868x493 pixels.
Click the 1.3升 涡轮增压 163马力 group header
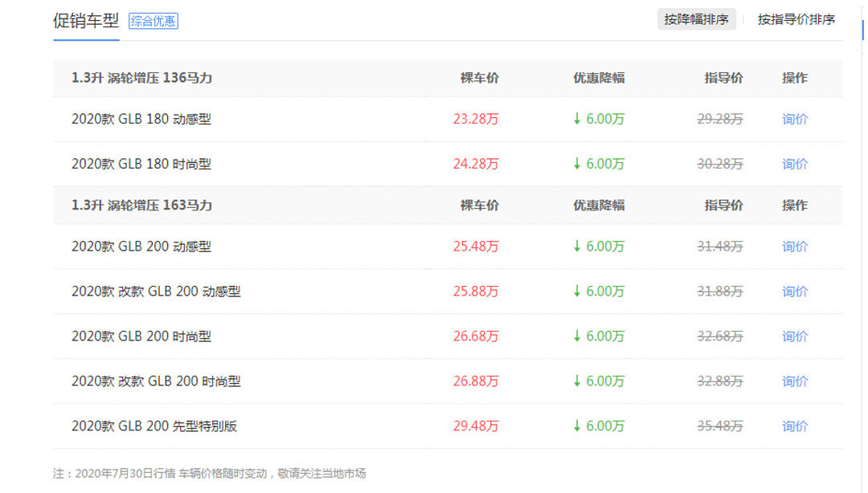point(142,206)
